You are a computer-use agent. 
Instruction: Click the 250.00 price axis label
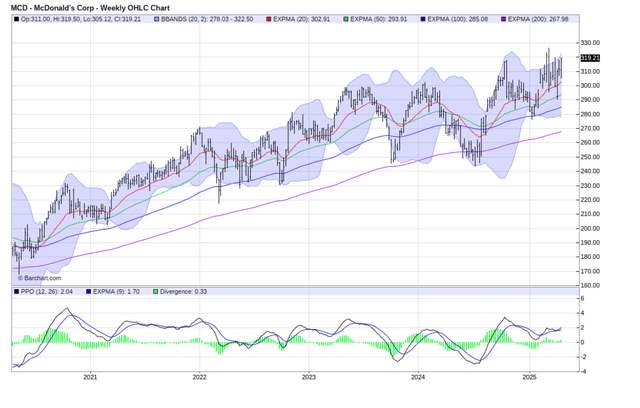590,157
